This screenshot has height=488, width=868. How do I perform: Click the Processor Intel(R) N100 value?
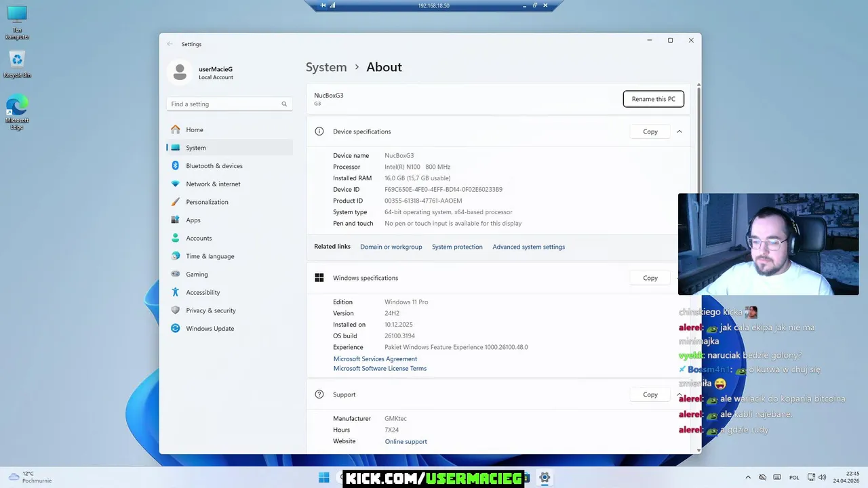tap(418, 167)
